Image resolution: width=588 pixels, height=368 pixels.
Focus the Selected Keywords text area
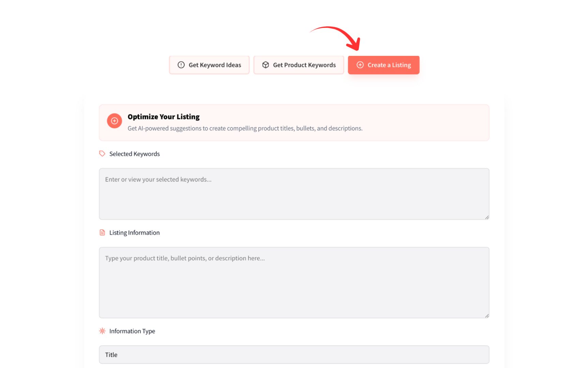click(294, 194)
